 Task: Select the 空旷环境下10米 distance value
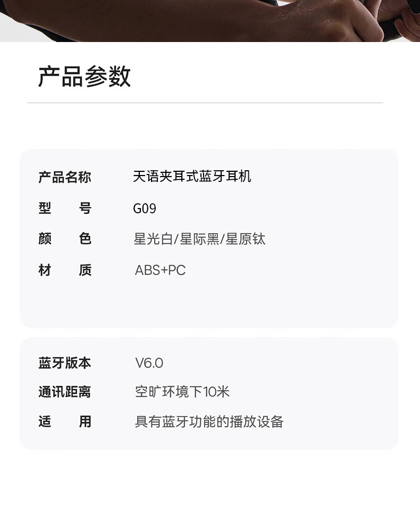pyautogui.click(x=182, y=392)
